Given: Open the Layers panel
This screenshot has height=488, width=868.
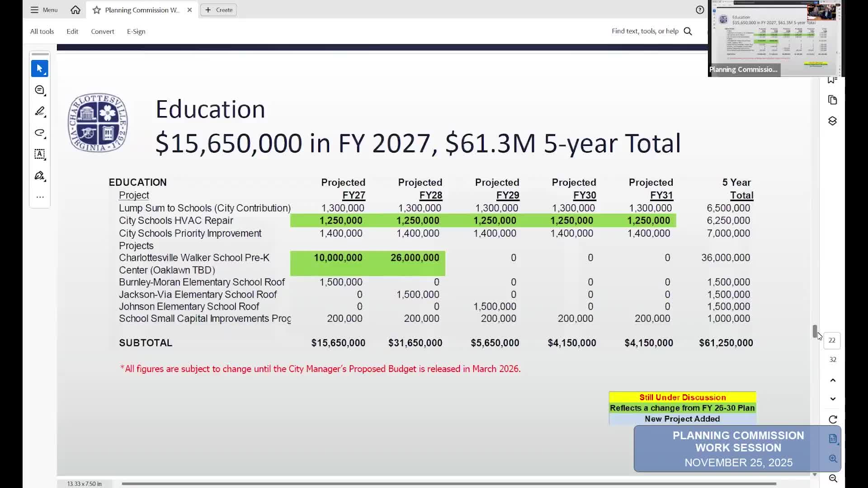Looking at the screenshot, I should tap(832, 121).
